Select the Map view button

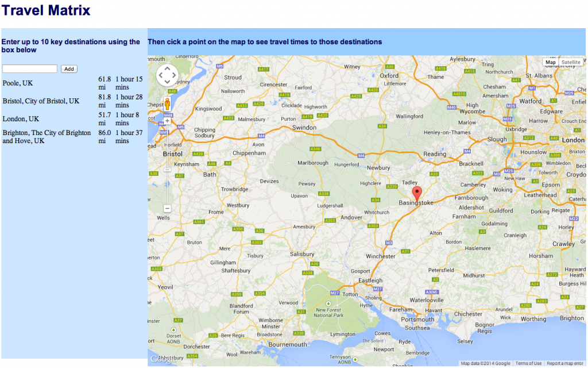(551, 62)
